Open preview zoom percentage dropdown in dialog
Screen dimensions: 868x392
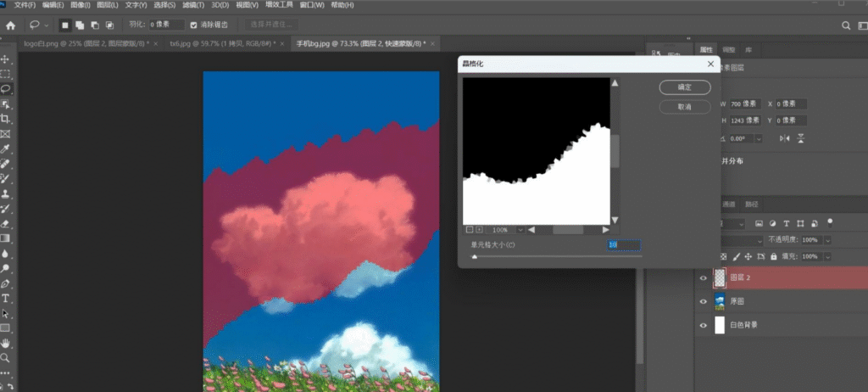point(520,230)
